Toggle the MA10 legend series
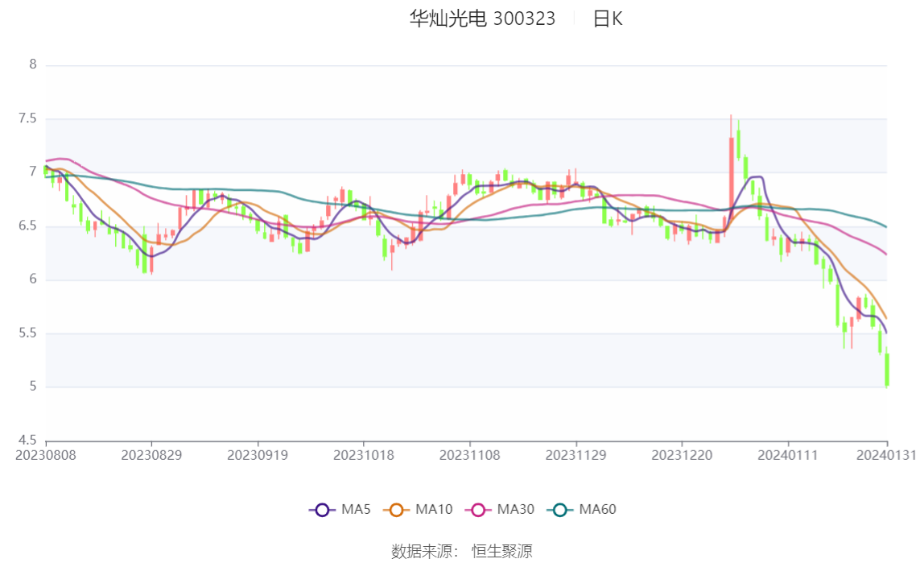 tap(418, 509)
